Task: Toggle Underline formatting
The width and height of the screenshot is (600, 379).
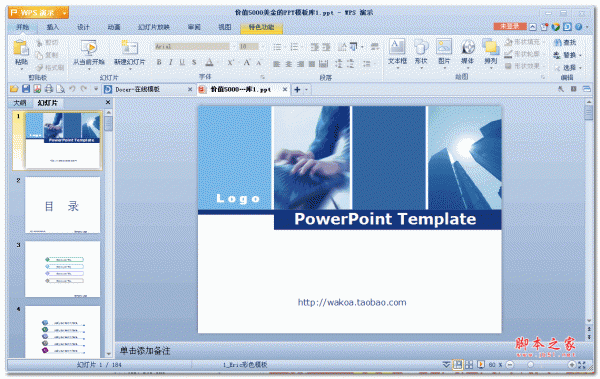Action: (182, 62)
